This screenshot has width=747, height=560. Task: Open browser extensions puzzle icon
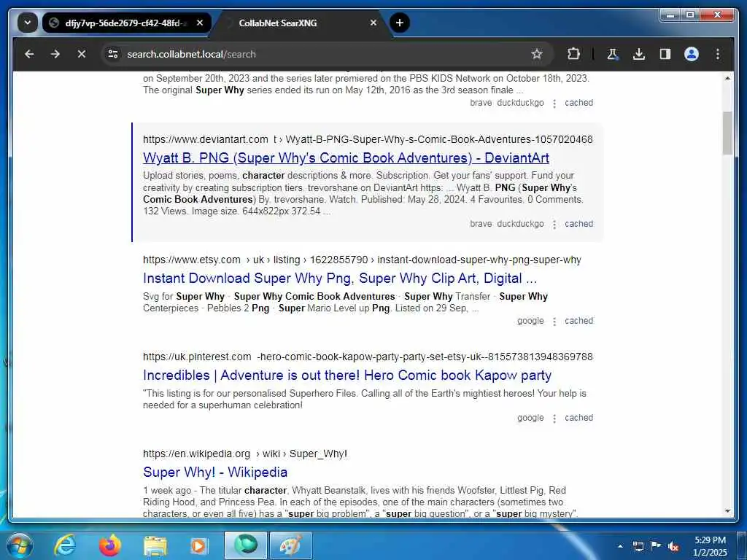pyautogui.click(x=573, y=54)
